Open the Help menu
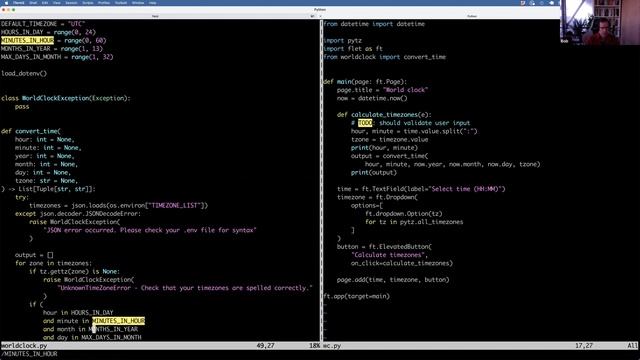640x360 pixels. pos(153,2)
